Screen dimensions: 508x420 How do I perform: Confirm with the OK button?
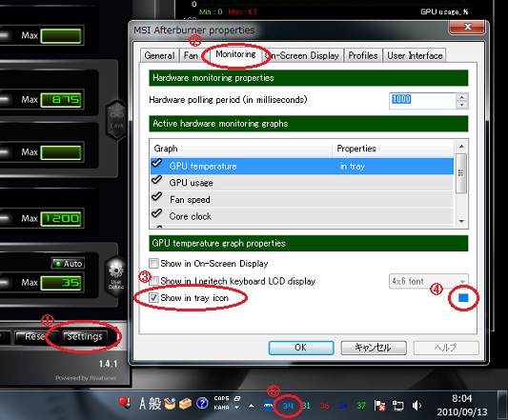click(301, 348)
